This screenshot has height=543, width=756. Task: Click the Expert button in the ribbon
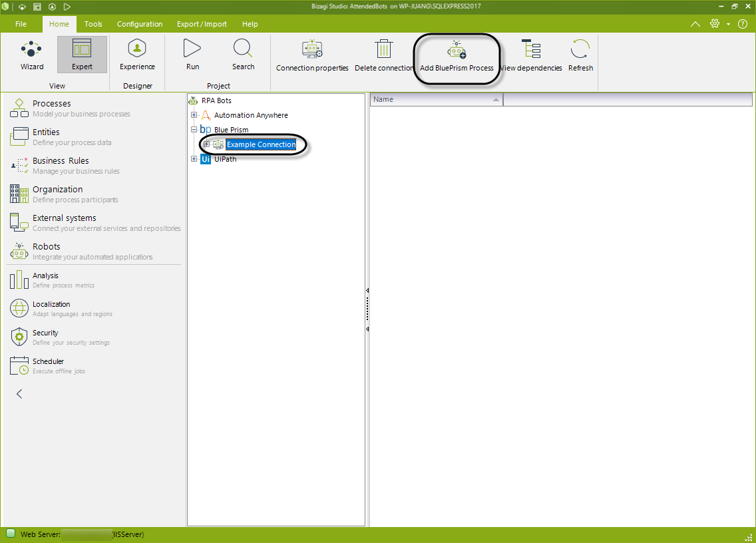82,55
